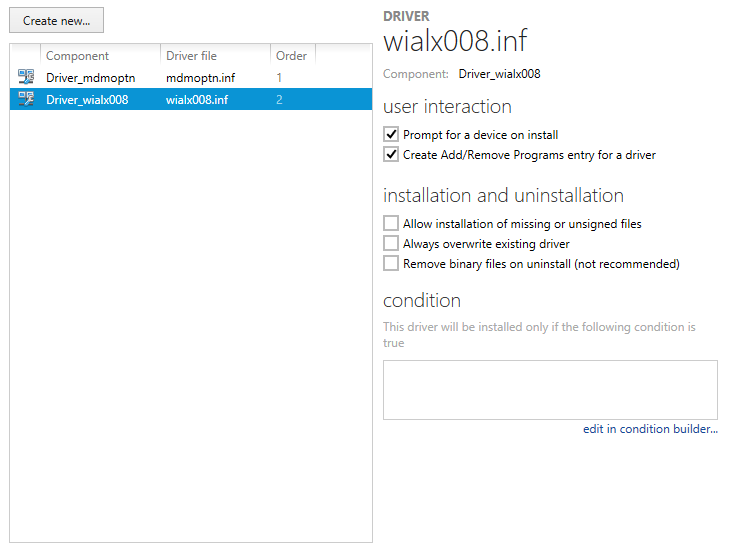Select the Driver_wialx008 component name
The height and width of the screenshot is (552, 730).
coord(87,99)
